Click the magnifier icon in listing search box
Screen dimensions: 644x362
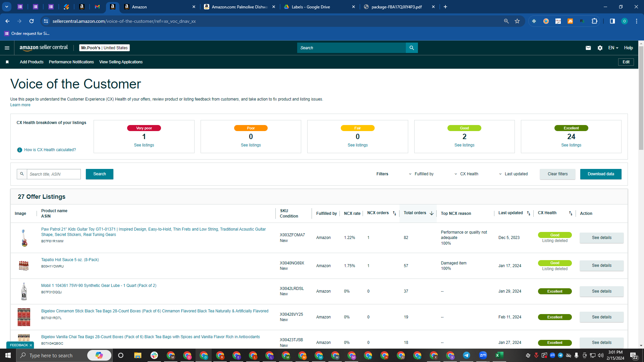pos(22,174)
